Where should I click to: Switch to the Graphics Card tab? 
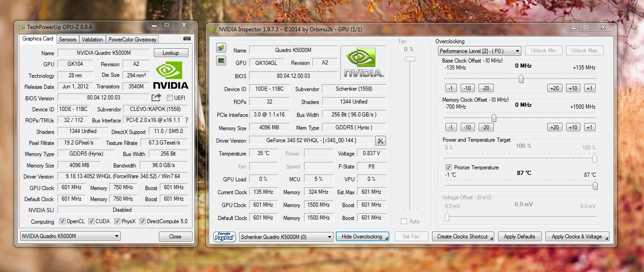38,39
